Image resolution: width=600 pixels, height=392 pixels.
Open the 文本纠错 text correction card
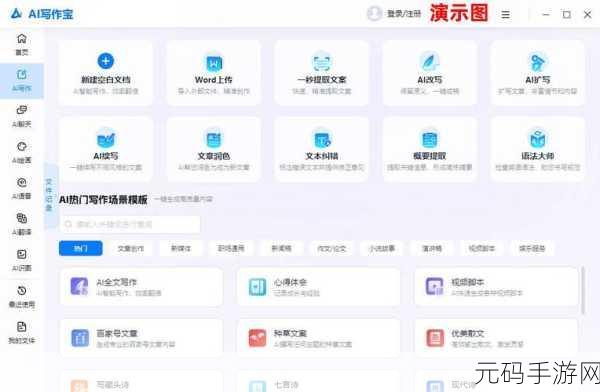[321, 149]
